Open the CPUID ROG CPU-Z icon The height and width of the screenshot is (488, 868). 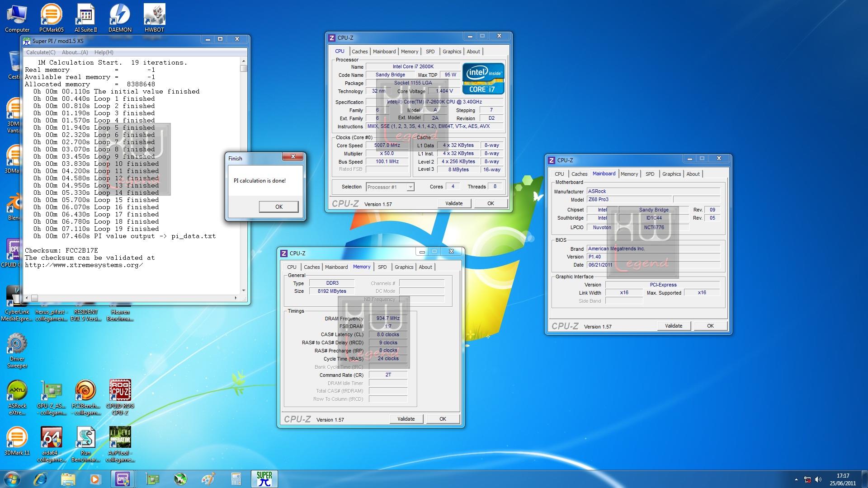[120, 398]
